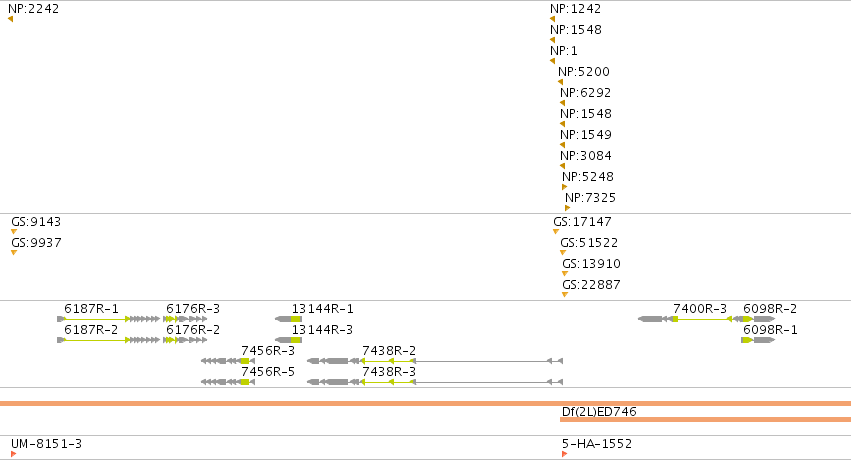Click the down-arrow marker under GS:13910

[x=565, y=273]
